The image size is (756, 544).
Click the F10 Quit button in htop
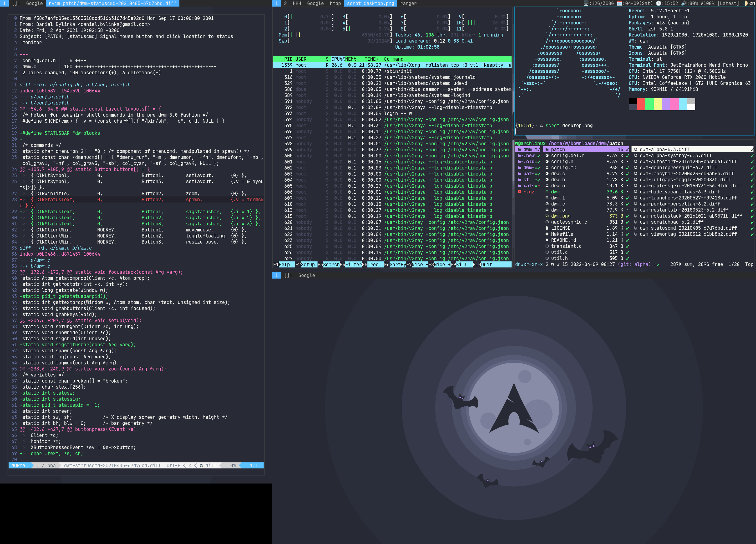(486, 264)
